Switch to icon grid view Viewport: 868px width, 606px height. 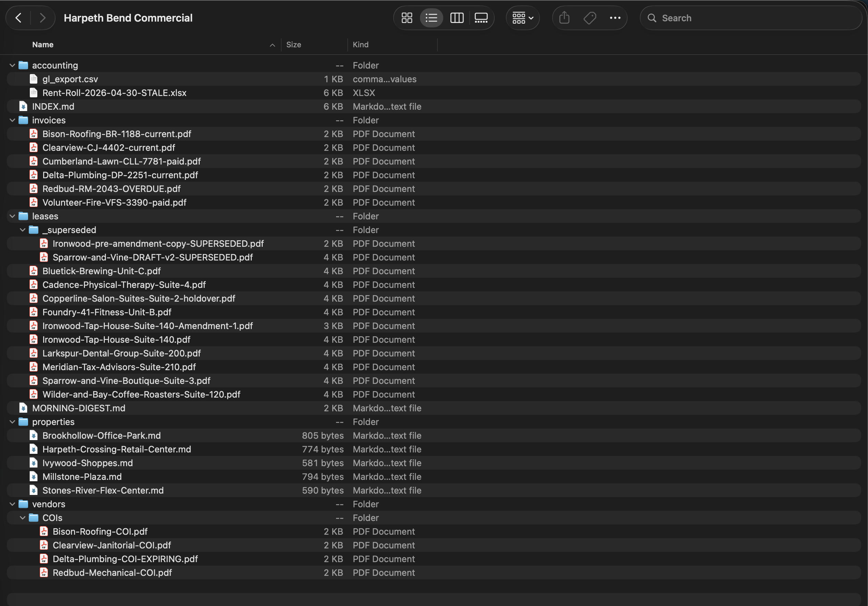[x=407, y=18]
